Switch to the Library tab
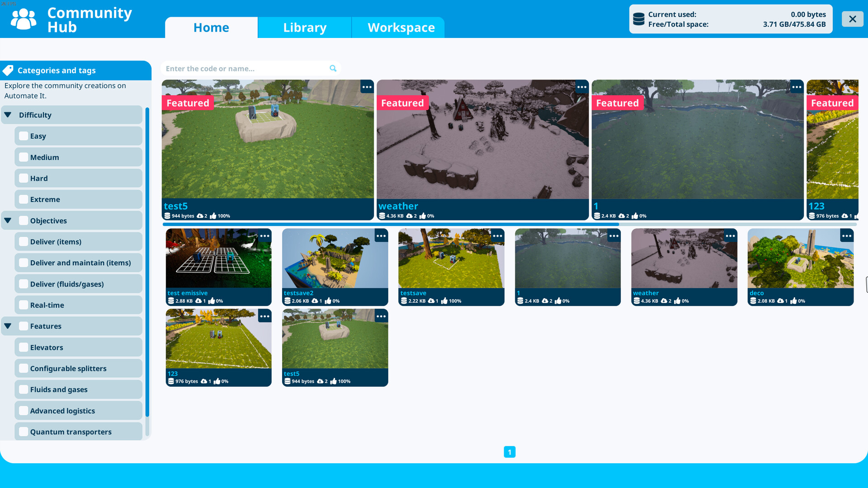The height and width of the screenshot is (488, 868). pos(305,27)
